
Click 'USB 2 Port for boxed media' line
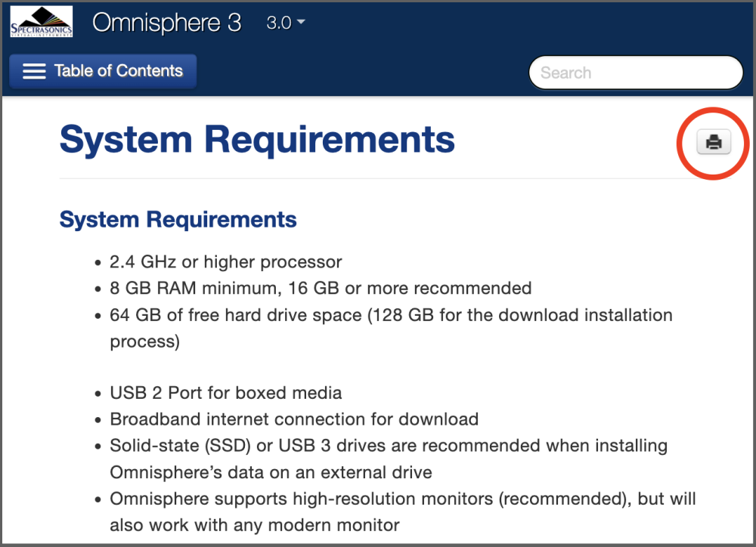225,393
